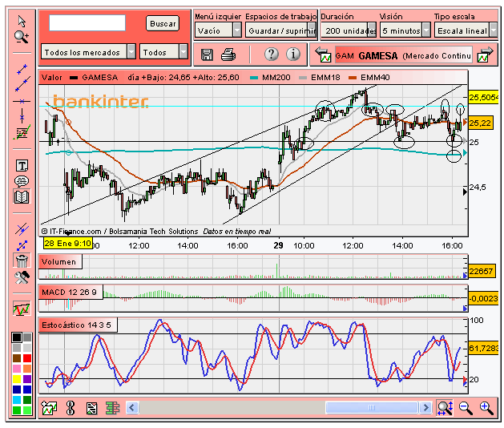Click the chart properties icon in bottom toolbar
504x428 pixels.
pyautogui.click(x=91, y=408)
